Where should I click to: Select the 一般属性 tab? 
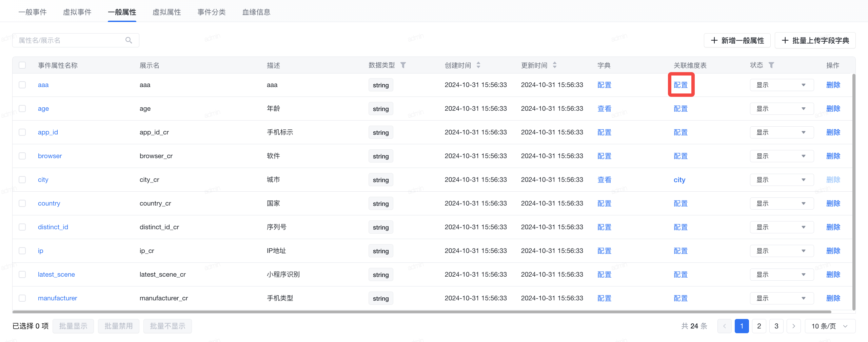pyautogui.click(x=122, y=12)
